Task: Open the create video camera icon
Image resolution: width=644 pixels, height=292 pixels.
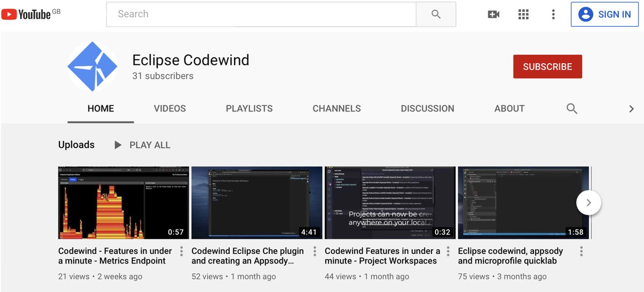Action: (493, 14)
